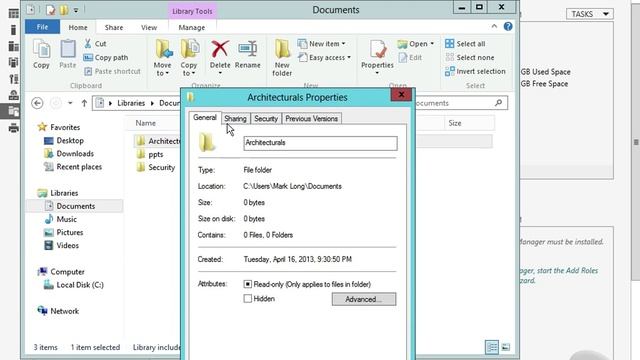Go back with the navigation arrow
The image size is (640, 360).
(37, 103)
